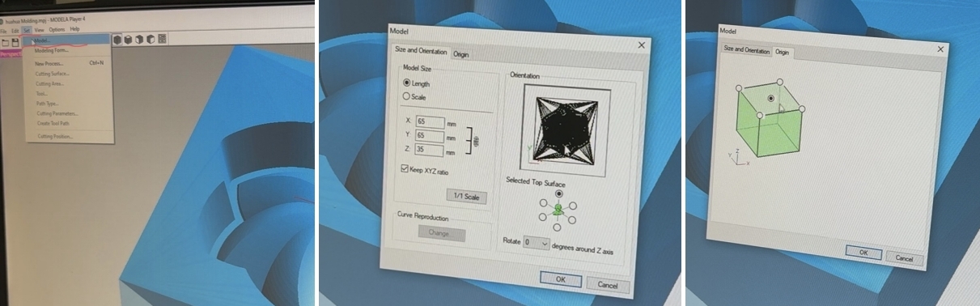Click OK in the Size and Orientation dialog
Viewport: 980px width, 306px height.
click(560, 279)
